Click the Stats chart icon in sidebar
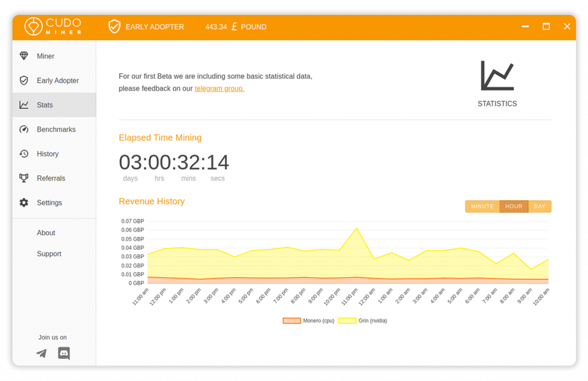 click(24, 105)
